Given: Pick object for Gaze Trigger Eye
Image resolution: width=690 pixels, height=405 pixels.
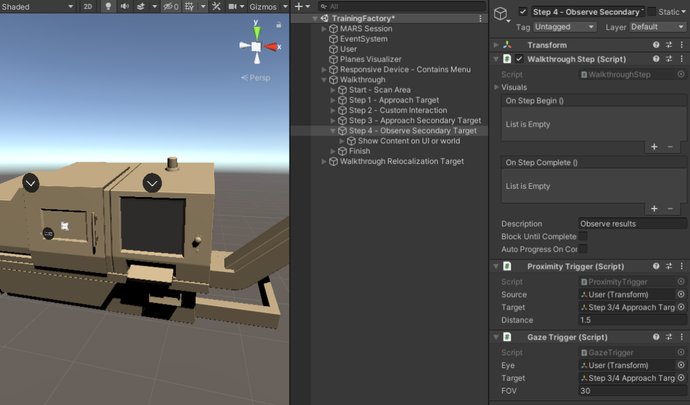Looking at the screenshot, I should [681, 365].
